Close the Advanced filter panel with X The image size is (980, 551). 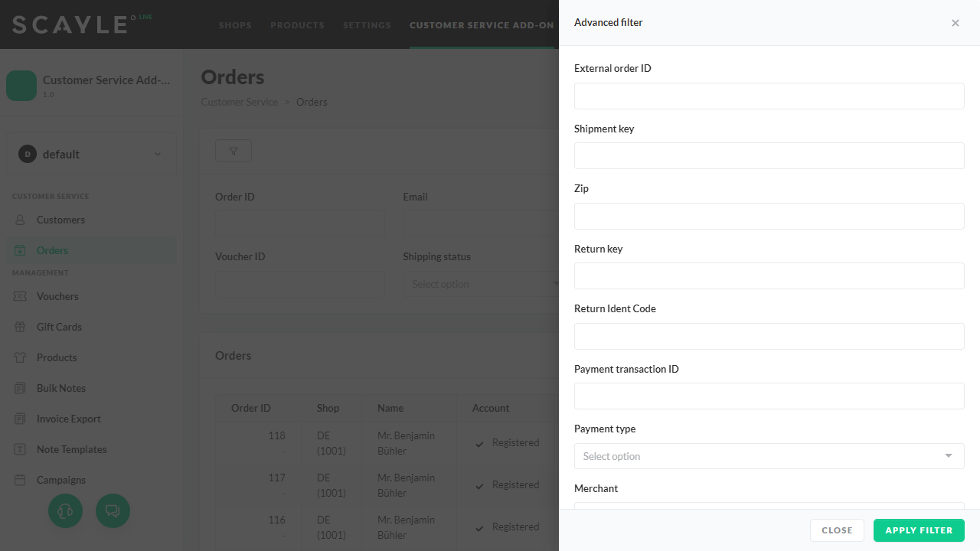[955, 23]
